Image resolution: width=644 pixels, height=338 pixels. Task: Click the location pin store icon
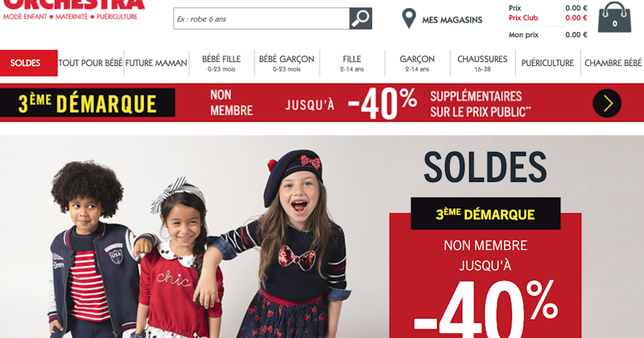tap(409, 19)
